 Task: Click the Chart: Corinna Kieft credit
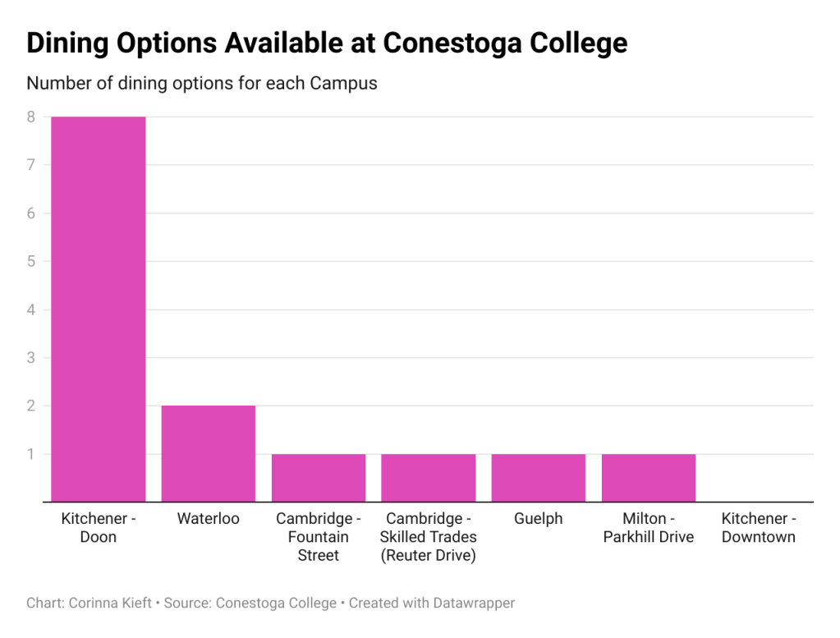click(x=89, y=603)
